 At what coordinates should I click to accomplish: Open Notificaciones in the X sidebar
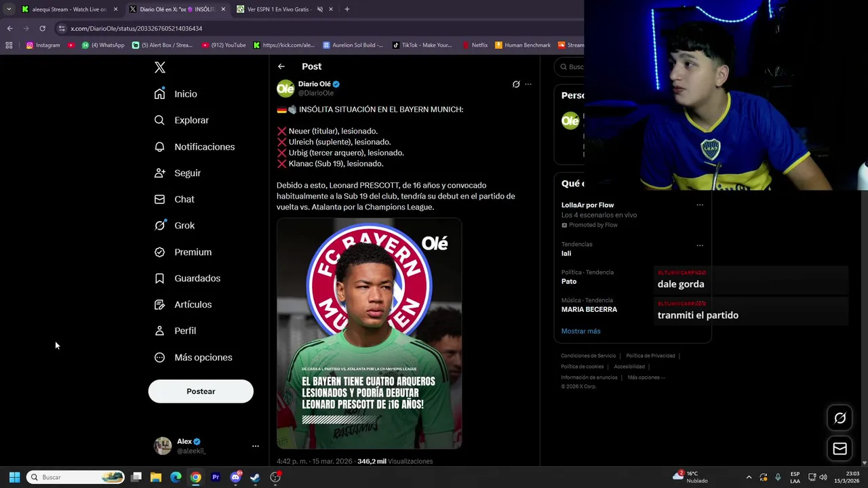pos(194,147)
